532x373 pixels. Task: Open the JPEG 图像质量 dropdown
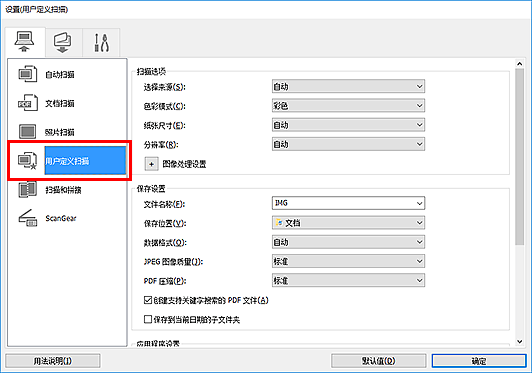click(348, 261)
